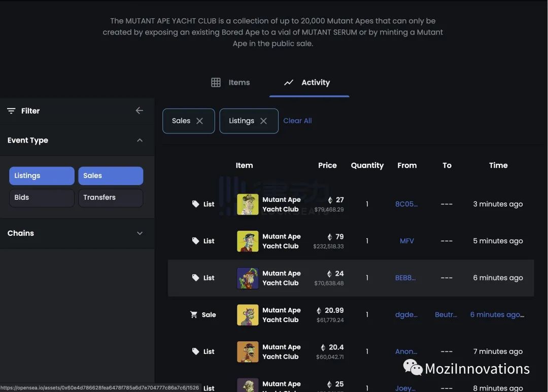This screenshot has height=392, width=548.
Task: Open seller 8C05... profile link
Action: (x=406, y=204)
